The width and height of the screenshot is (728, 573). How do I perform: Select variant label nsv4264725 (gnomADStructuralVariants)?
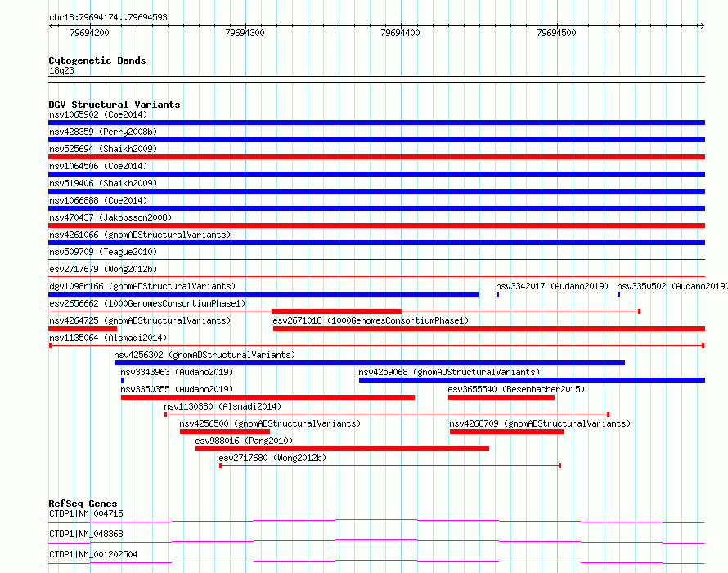pos(140,320)
